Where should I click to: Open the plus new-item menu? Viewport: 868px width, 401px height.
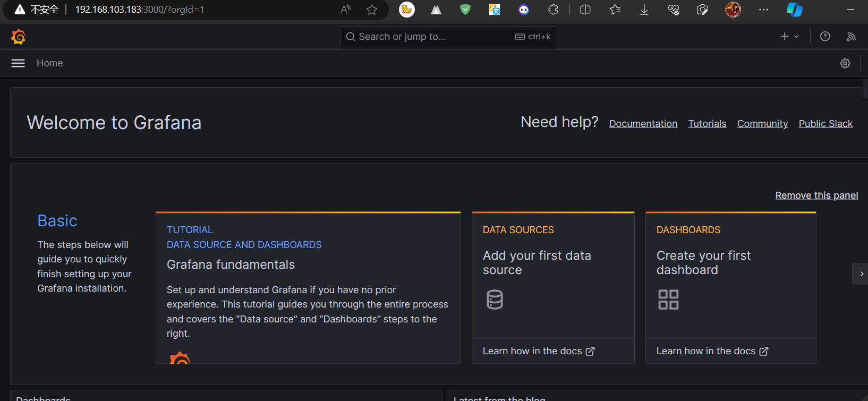pyautogui.click(x=789, y=36)
